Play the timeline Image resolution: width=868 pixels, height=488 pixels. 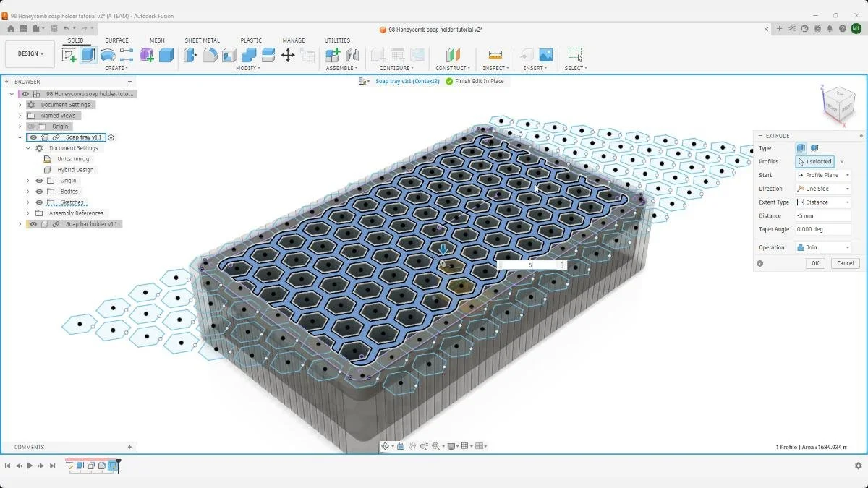30,466
